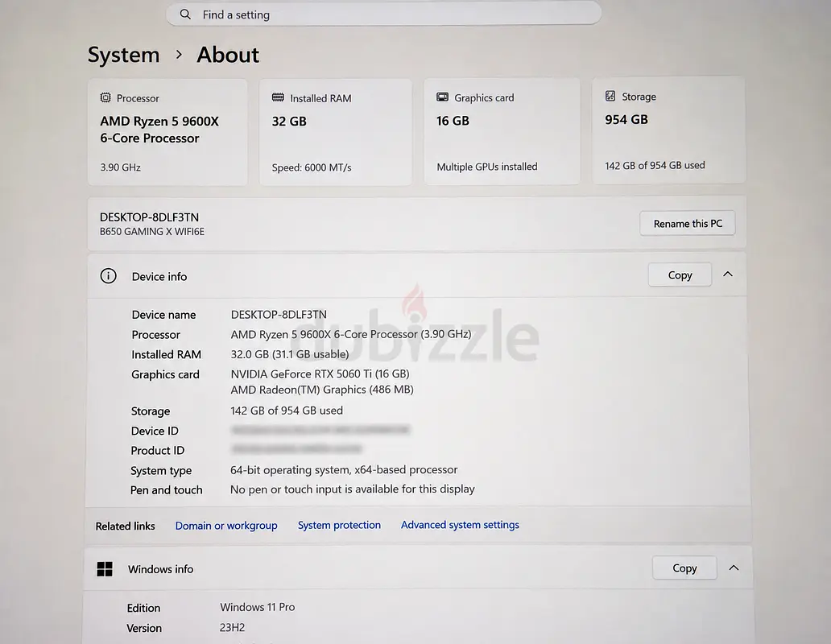This screenshot has width=831, height=644.
Task: Click the blurred Device ID value
Action: tap(320, 430)
